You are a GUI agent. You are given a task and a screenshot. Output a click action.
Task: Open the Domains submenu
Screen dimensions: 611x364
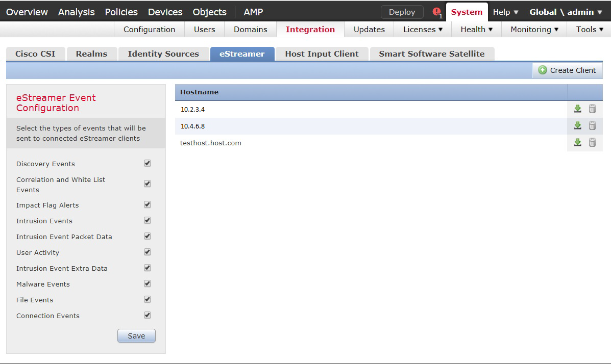251,29
